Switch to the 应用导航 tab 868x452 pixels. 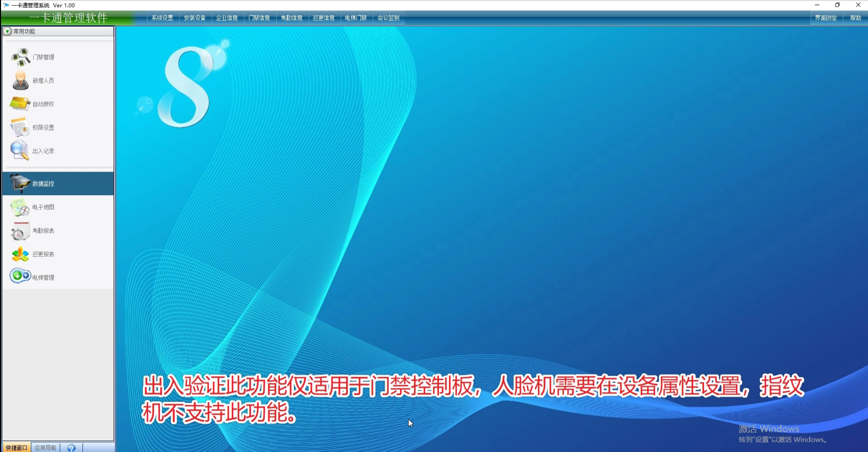pyautogui.click(x=46, y=448)
